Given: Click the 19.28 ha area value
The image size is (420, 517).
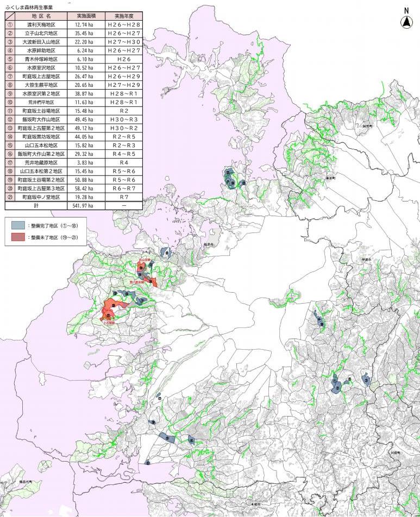Looking at the screenshot, I should pos(84,197).
